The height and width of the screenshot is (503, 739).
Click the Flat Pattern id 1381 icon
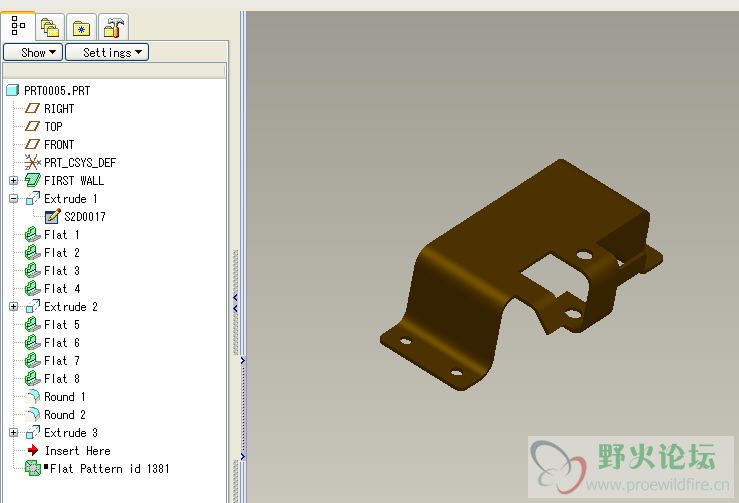pyautogui.click(x=33, y=468)
